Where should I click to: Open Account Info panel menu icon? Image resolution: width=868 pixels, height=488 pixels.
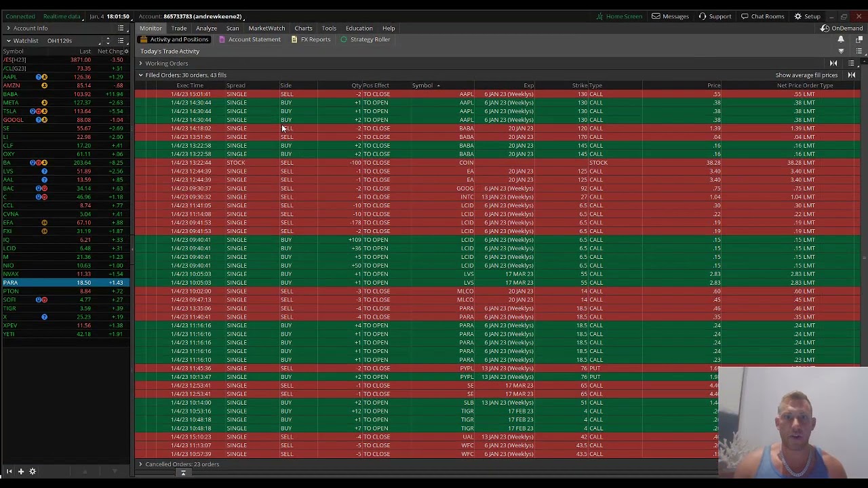(x=121, y=28)
